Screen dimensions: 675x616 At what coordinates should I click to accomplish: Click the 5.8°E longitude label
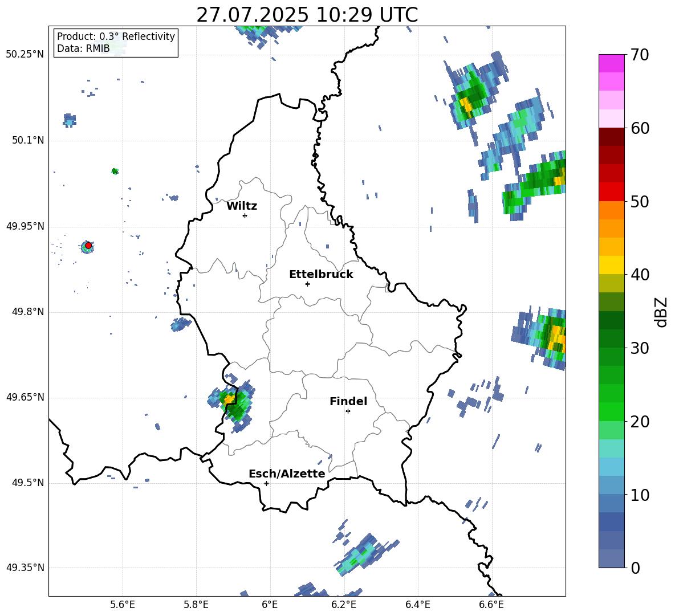click(x=196, y=605)
